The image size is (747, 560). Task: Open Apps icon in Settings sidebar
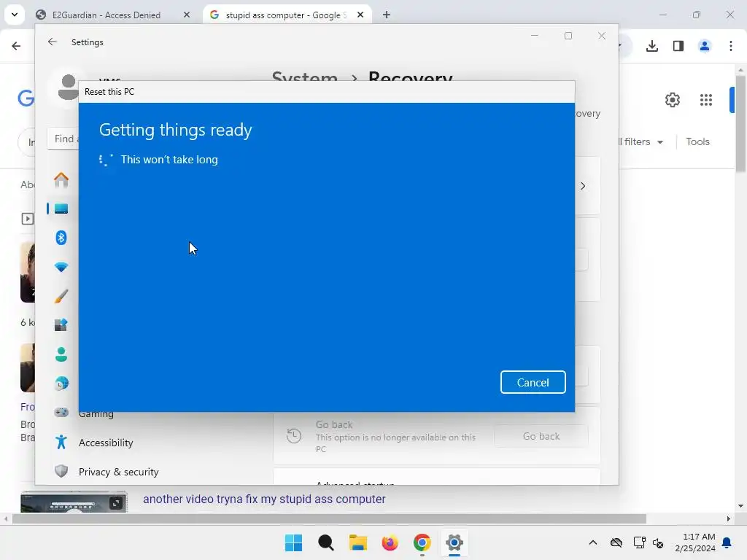point(61,324)
